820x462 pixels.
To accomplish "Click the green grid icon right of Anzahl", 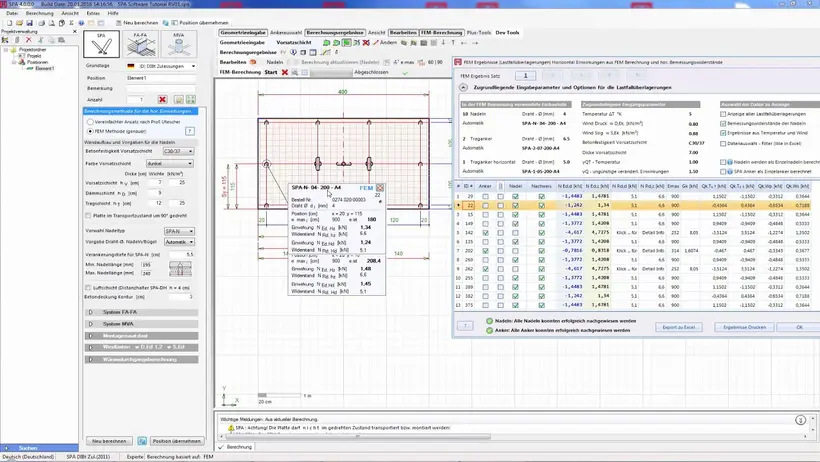I will pos(191,99).
